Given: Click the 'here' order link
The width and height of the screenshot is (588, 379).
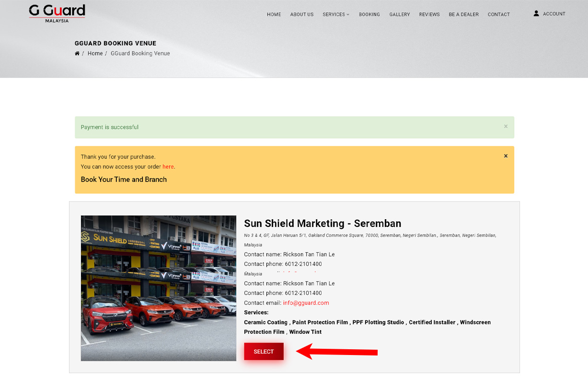Looking at the screenshot, I should 168,167.
